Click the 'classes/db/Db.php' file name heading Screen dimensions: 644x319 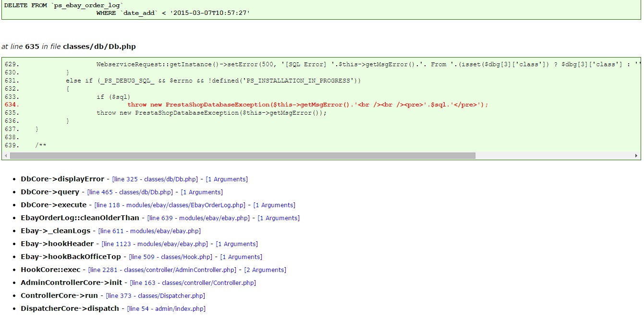tap(99, 47)
